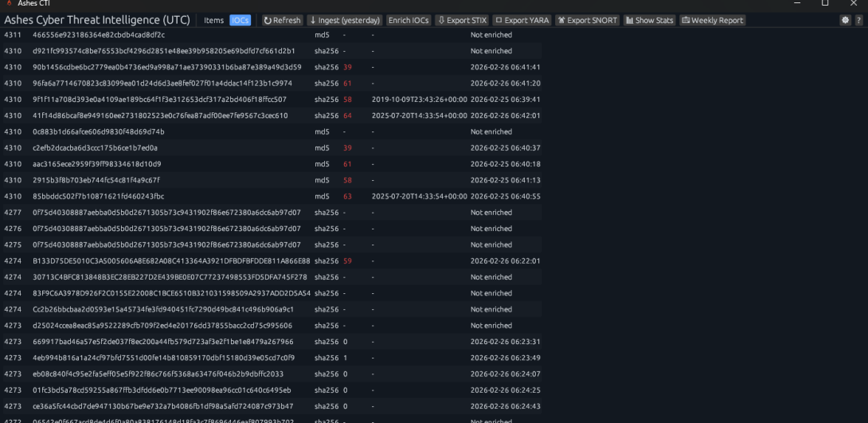Click the Refresh button
The width and height of the screenshot is (868, 423).
(x=282, y=21)
